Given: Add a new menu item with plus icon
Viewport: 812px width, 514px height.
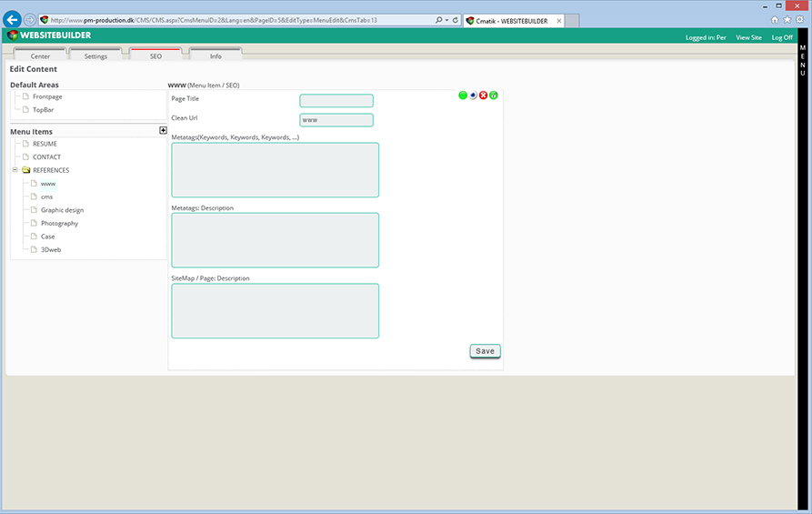Looking at the screenshot, I should (163, 130).
